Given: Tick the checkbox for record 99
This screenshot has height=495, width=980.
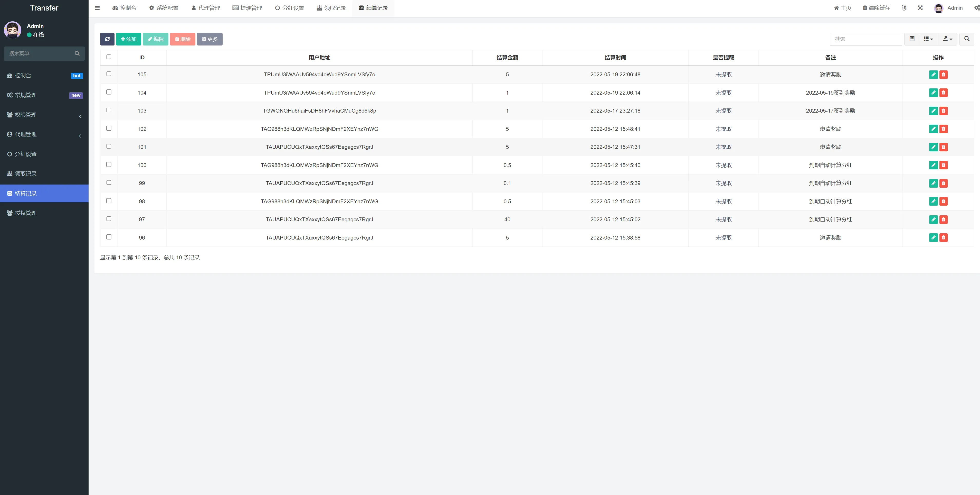Looking at the screenshot, I should pyautogui.click(x=109, y=183).
